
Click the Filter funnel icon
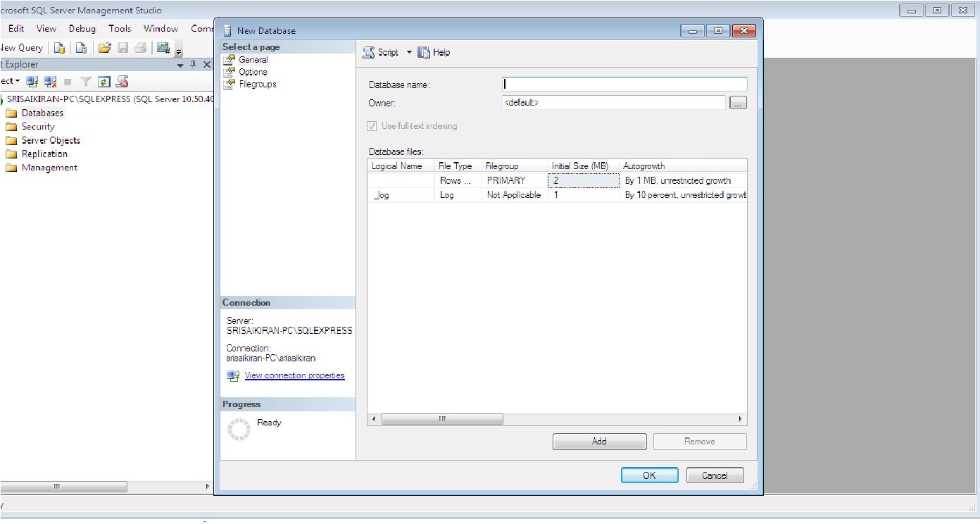86,82
